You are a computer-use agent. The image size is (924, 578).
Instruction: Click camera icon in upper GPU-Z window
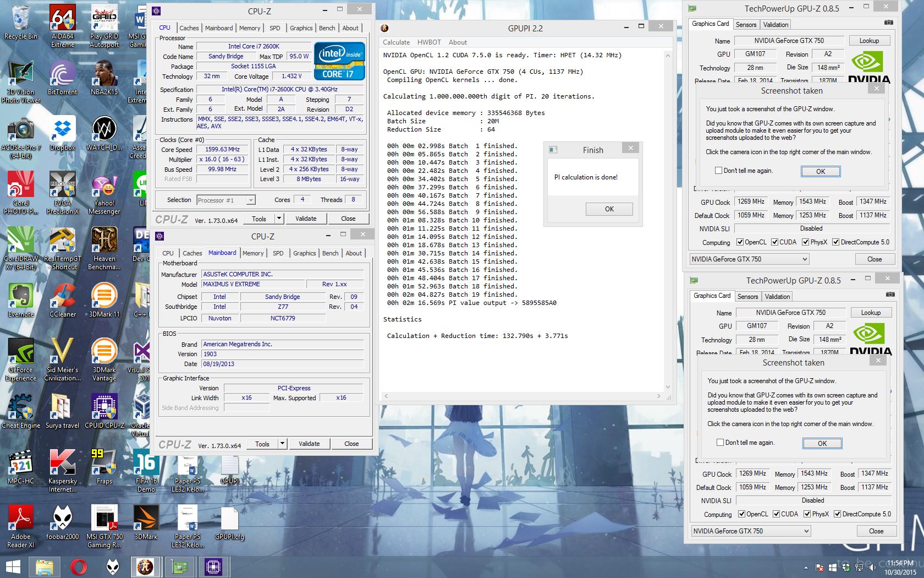(889, 23)
